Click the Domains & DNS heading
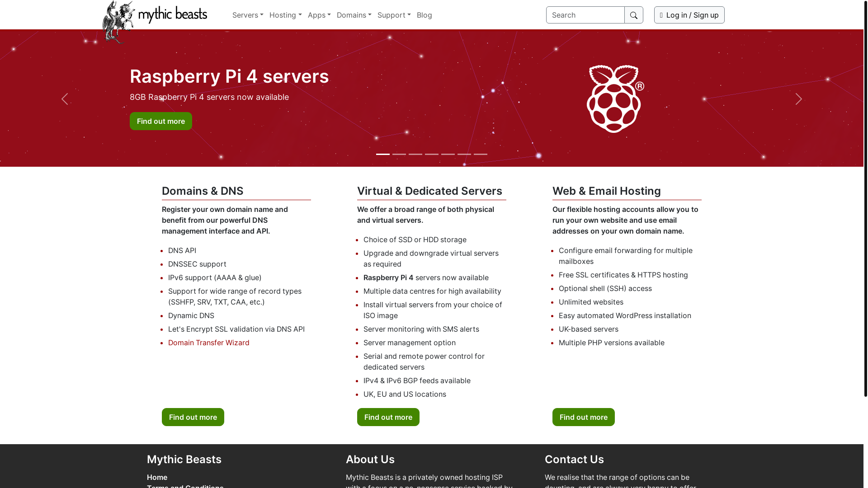868x488 pixels. click(x=203, y=191)
